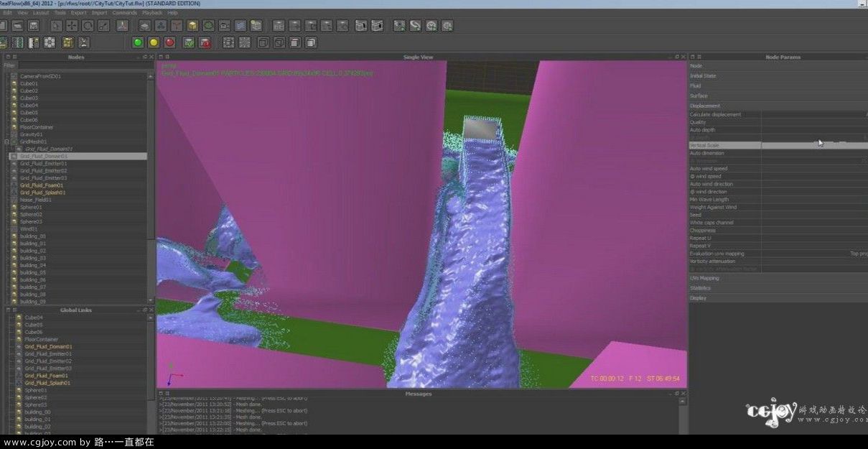Expand the Statistics section

point(778,288)
